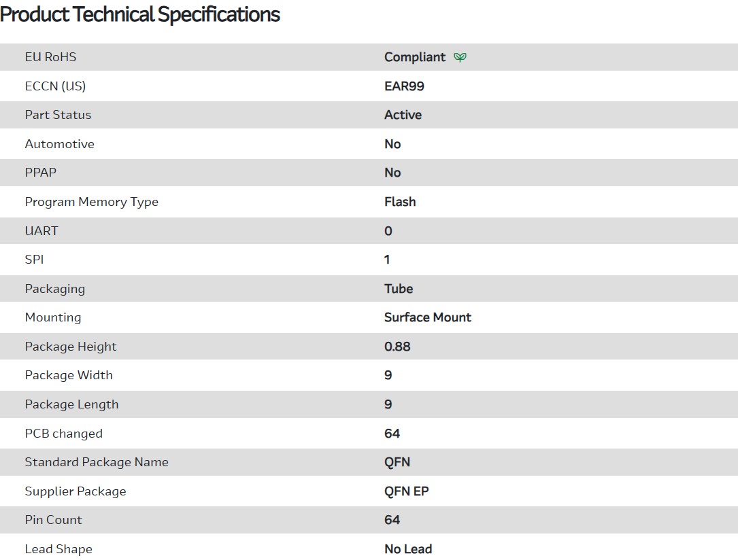Click the Program Memory Type label
Image resolution: width=738 pixels, height=560 pixels.
(x=91, y=202)
